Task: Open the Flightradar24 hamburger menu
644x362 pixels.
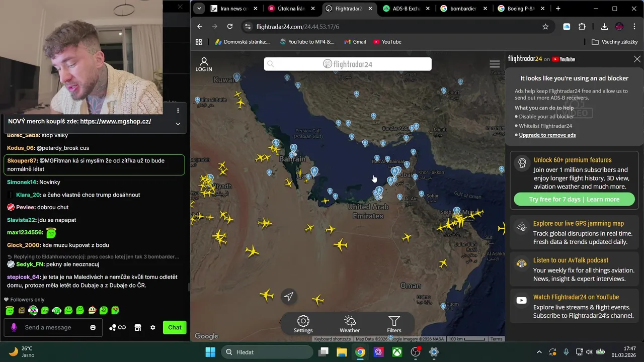Action: 495,64
